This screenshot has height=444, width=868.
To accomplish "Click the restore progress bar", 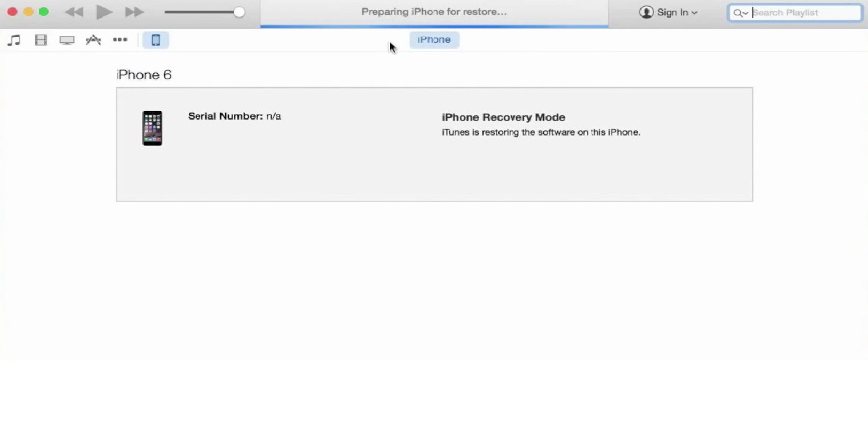I will point(434,26).
